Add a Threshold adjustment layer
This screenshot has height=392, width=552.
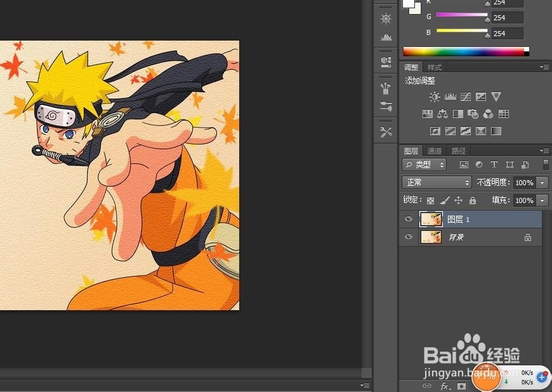[x=466, y=131]
